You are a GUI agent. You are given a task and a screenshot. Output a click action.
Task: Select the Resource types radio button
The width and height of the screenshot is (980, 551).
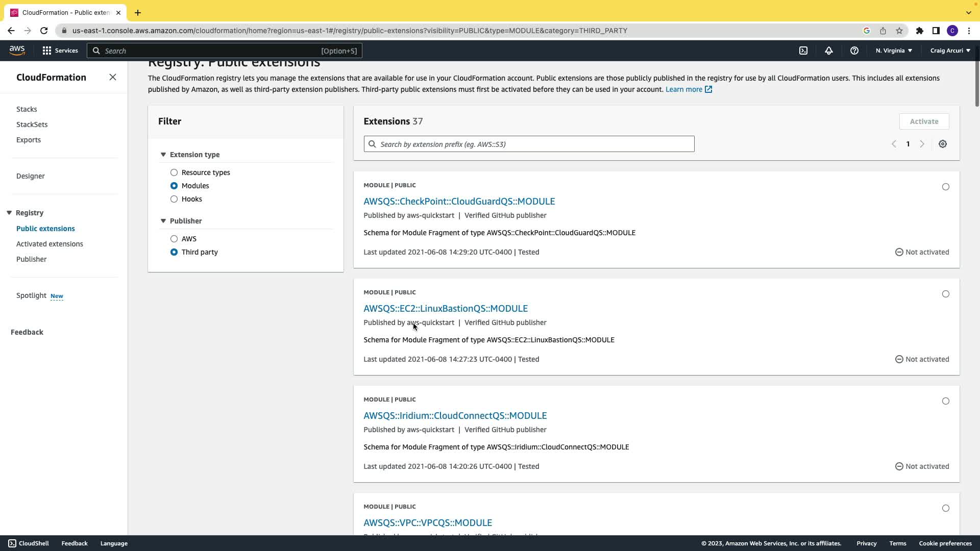coord(174,172)
